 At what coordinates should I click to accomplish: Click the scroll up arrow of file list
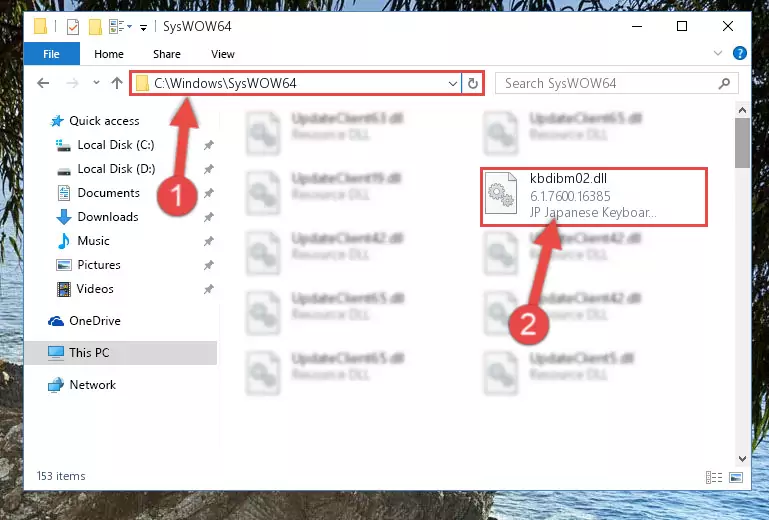point(743,110)
